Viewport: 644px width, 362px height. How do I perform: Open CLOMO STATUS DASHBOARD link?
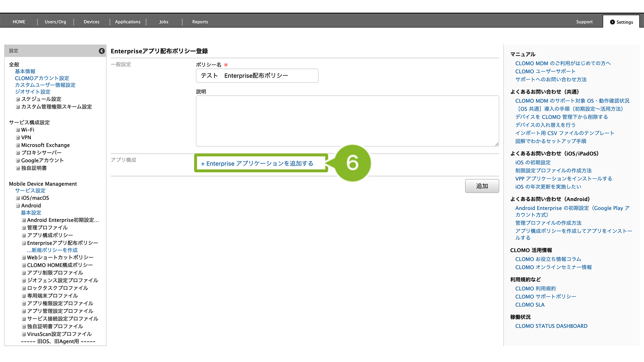pos(551,326)
